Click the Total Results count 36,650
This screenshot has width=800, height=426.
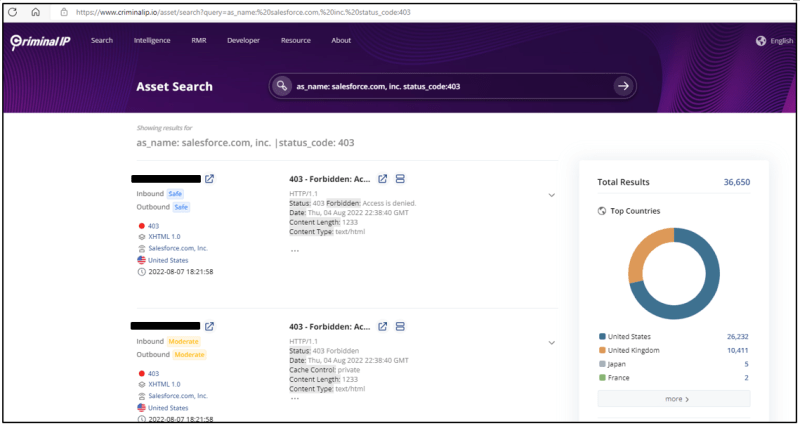point(737,182)
